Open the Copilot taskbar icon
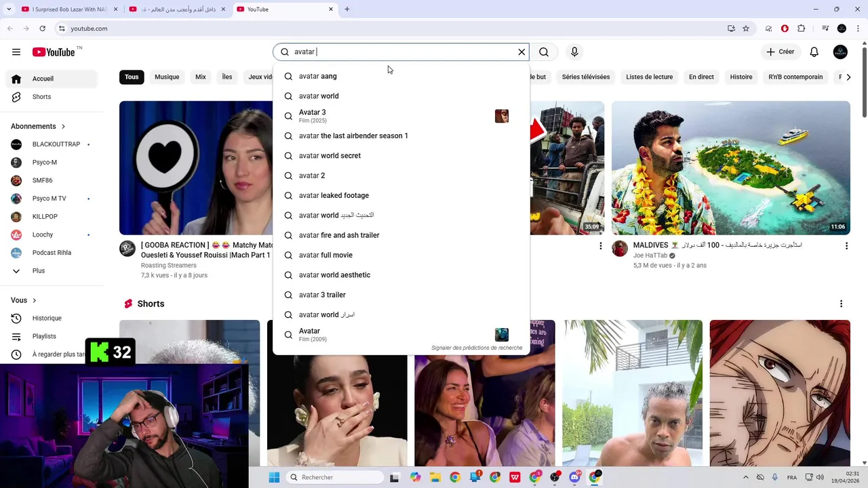868x488 pixels. [415, 477]
